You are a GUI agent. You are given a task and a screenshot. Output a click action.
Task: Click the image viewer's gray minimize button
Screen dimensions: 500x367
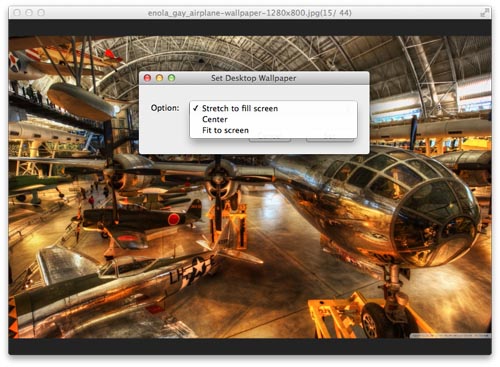point(29,13)
